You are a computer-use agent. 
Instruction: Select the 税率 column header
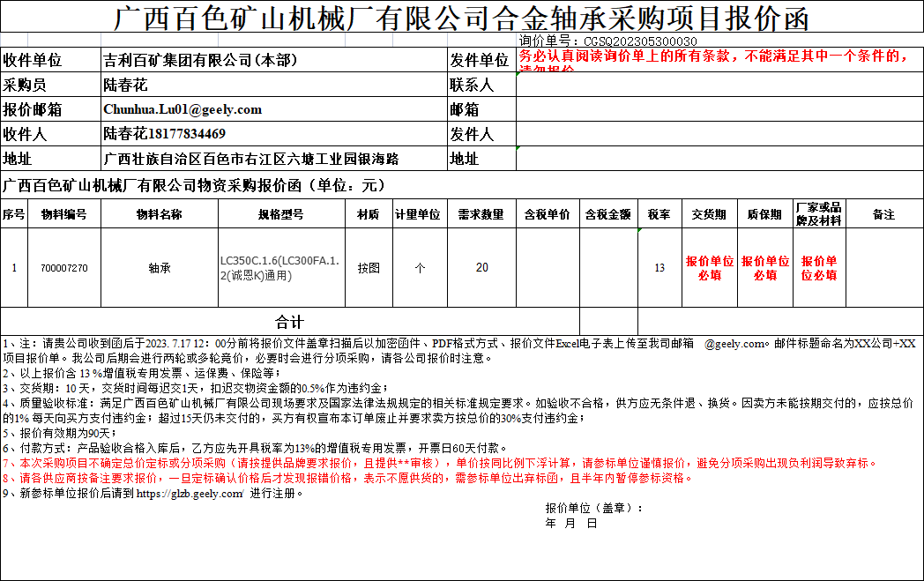(x=660, y=214)
